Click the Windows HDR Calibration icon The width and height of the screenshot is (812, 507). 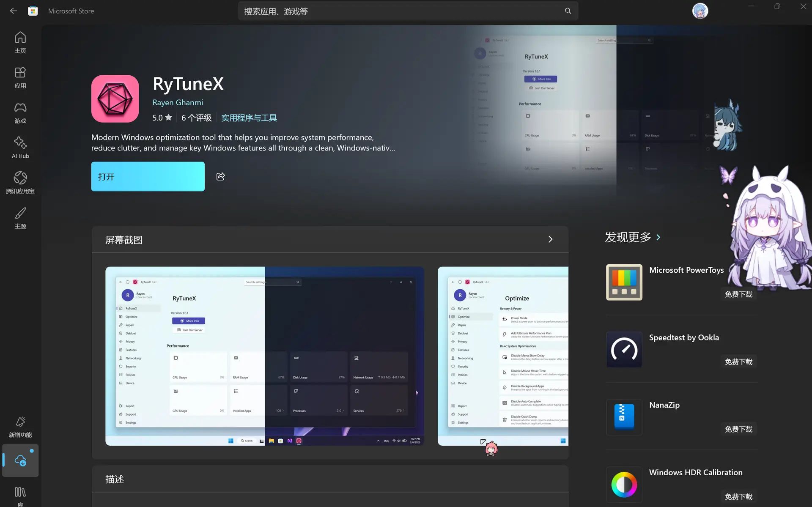point(624,485)
